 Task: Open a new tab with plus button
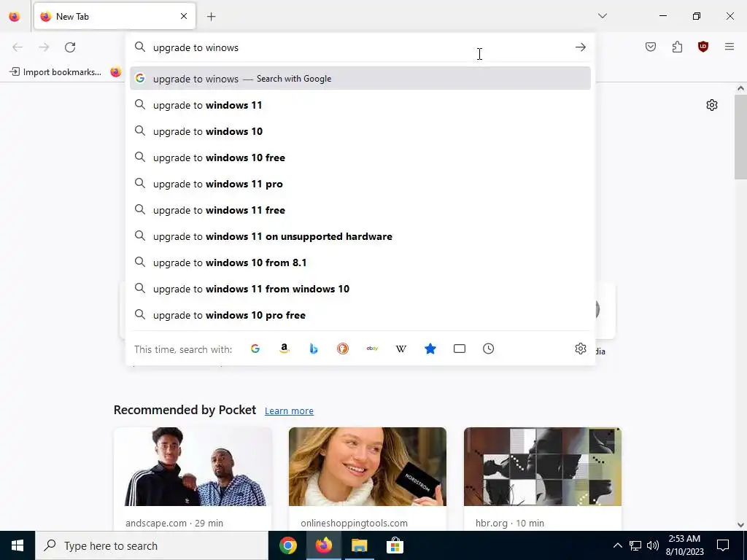211,17
